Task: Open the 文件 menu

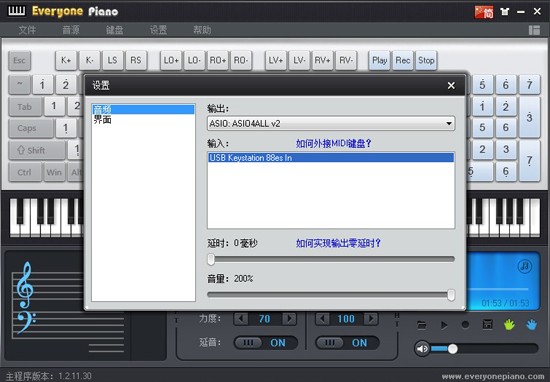Action: (x=27, y=30)
